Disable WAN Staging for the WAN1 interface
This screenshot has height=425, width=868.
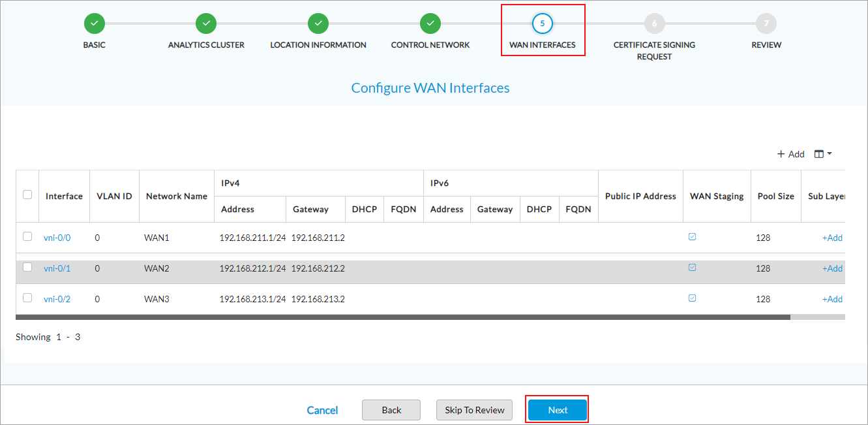692,236
